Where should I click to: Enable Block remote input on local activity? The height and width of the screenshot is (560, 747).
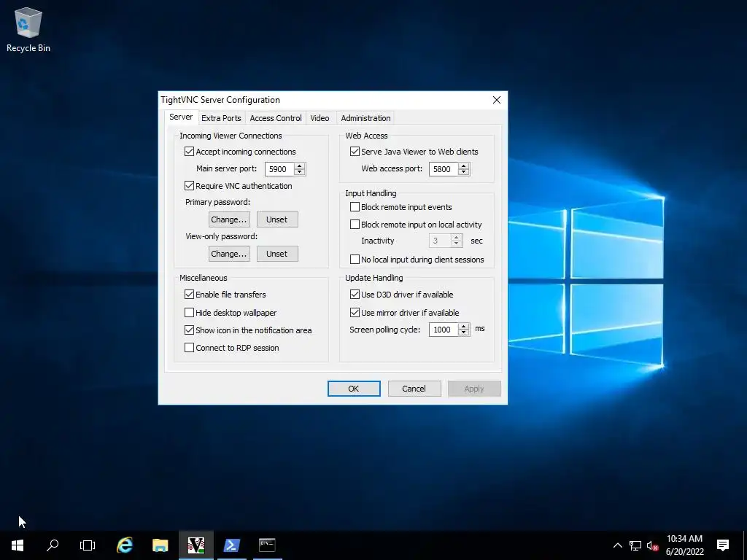(355, 225)
